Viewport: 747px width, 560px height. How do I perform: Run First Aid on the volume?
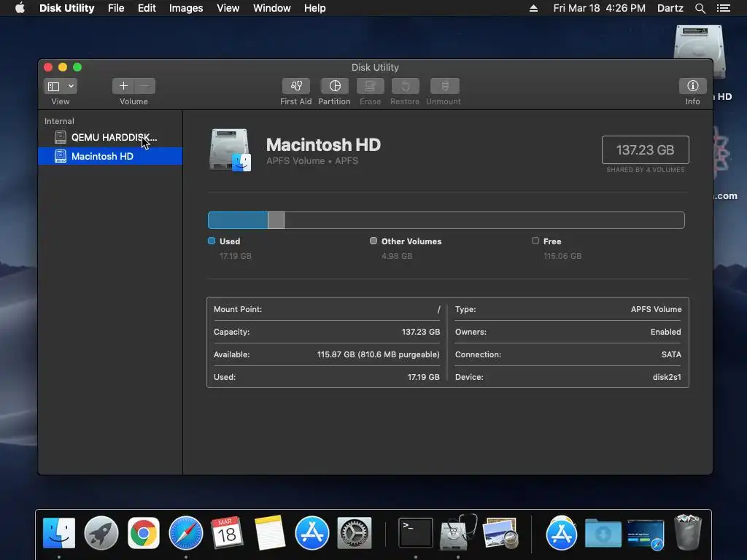coord(296,86)
